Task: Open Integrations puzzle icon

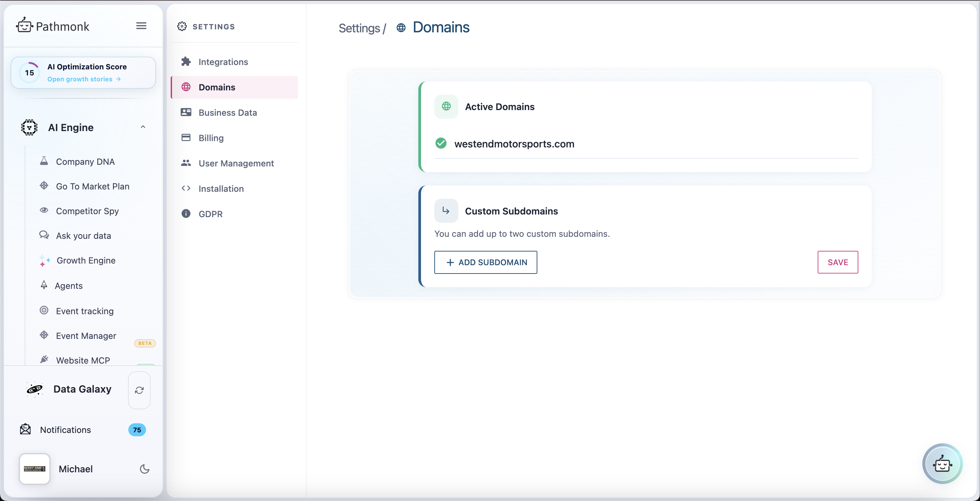Action: pos(186,61)
